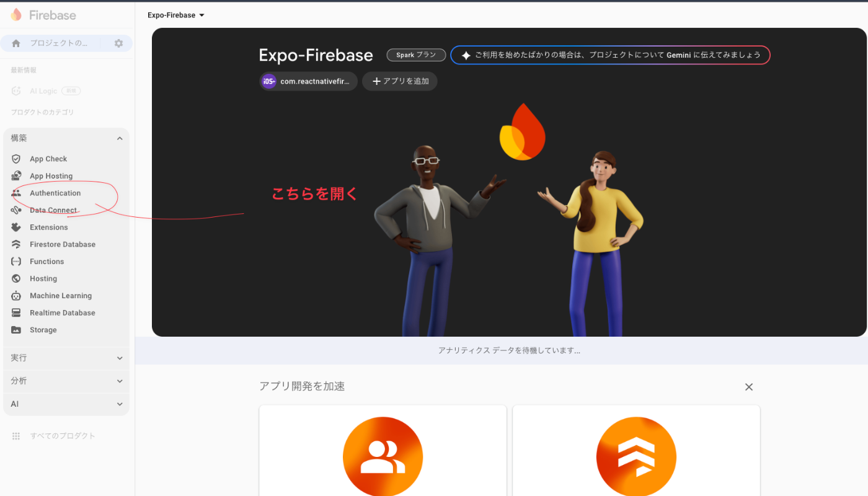Click the Gemini sparkle icon
The image size is (868, 496).
tap(466, 55)
